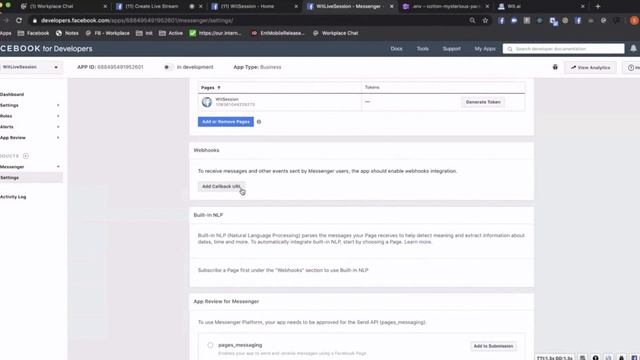640x360 pixels.
Task: Switch to the Create Live Stream tab
Action: (151, 7)
